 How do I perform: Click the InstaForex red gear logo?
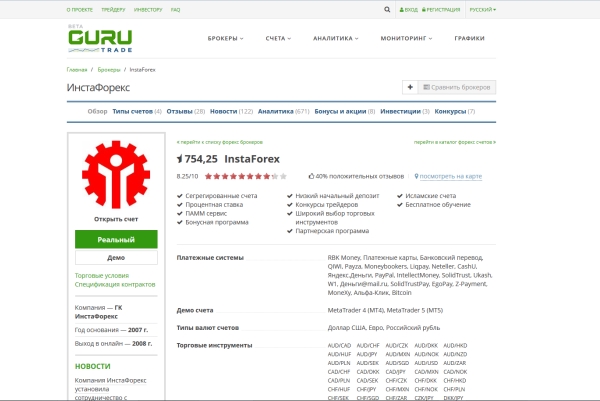pos(116,174)
